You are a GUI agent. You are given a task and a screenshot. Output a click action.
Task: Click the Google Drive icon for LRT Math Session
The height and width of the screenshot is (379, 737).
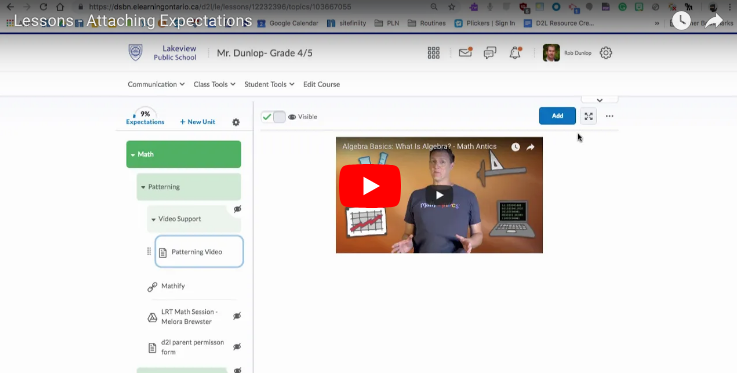coord(152,317)
